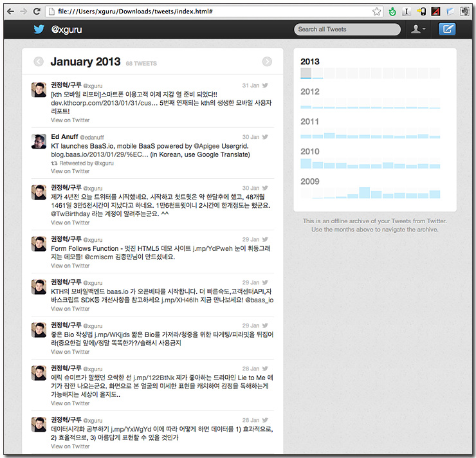Click the 68 TWEETS count label
Image resolution: width=476 pixels, height=458 pixels.
point(141,64)
